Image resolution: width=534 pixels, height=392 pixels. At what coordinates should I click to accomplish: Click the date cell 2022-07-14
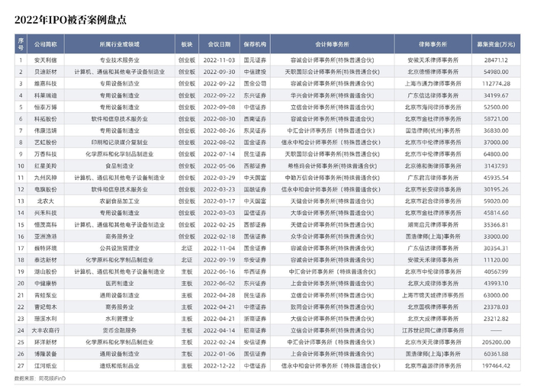(x=220, y=154)
